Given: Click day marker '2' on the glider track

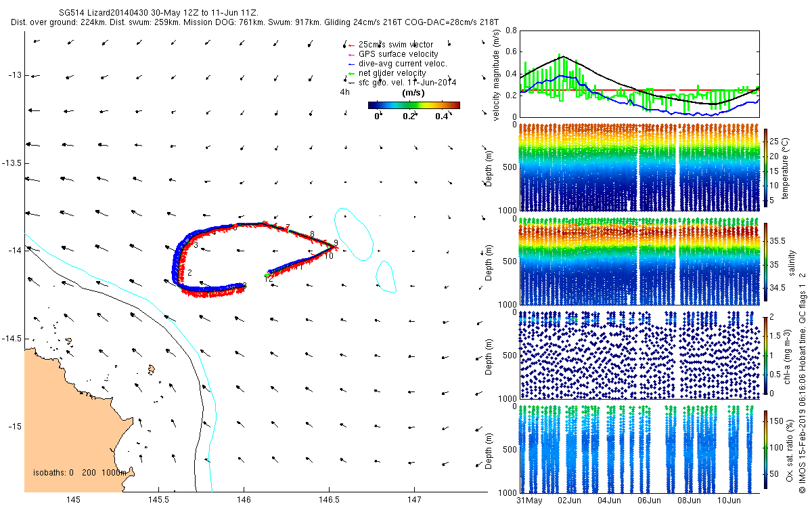Looking at the screenshot, I should click(x=190, y=272).
